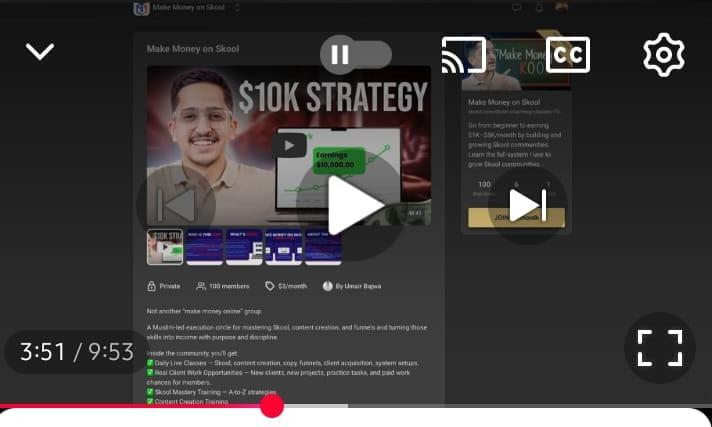712x427 pixels.
Task: Click the Real Client Work Opportunities checklist line
Action: point(278,377)
